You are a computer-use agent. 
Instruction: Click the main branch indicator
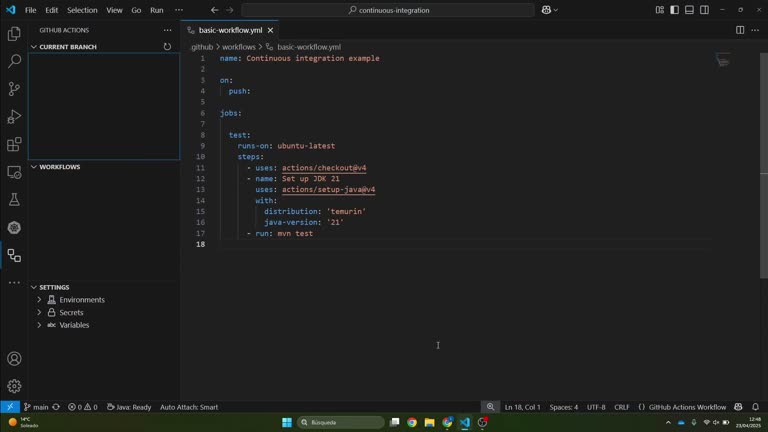(x=36, y=407)
